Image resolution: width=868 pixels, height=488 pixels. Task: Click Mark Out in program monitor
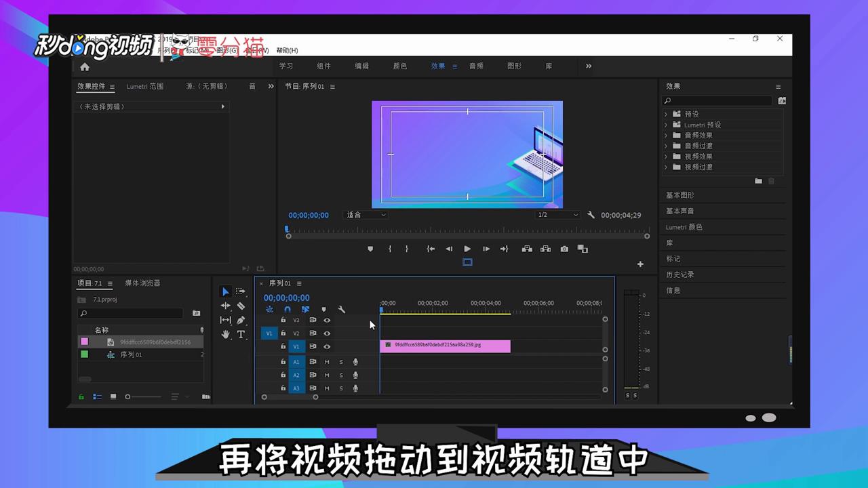point(407,249)
